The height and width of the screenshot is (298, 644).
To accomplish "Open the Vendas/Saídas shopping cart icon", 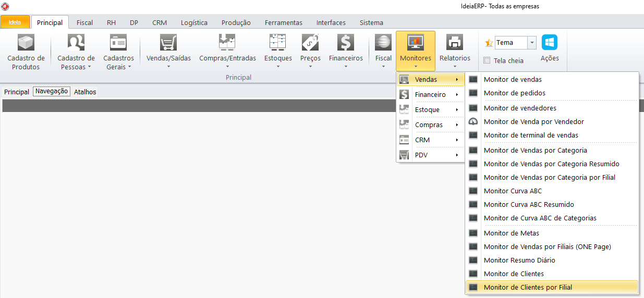I will [x=168, y=43].
